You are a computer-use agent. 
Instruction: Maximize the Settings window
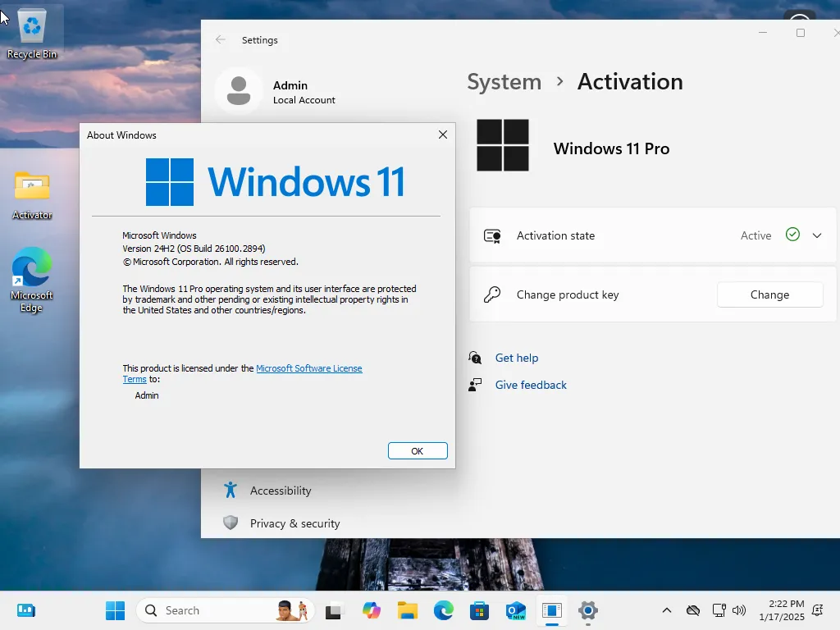click(x=801, y=33)
